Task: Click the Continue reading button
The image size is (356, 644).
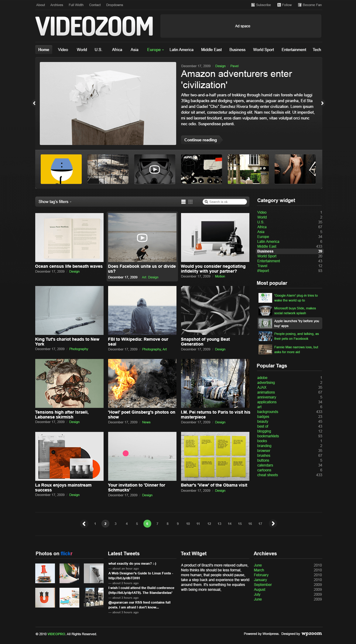Action: pos(202,140)
